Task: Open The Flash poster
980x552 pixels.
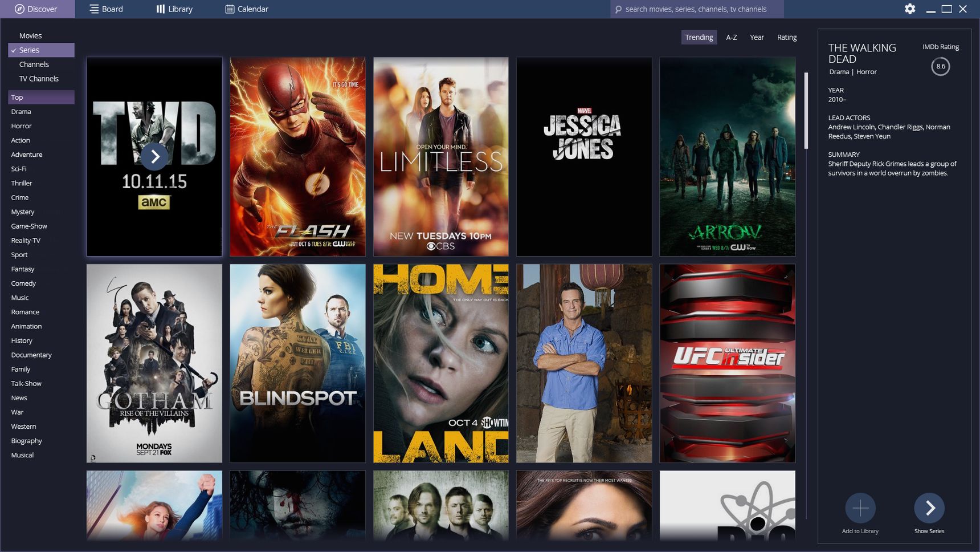Action: (297, 156)
